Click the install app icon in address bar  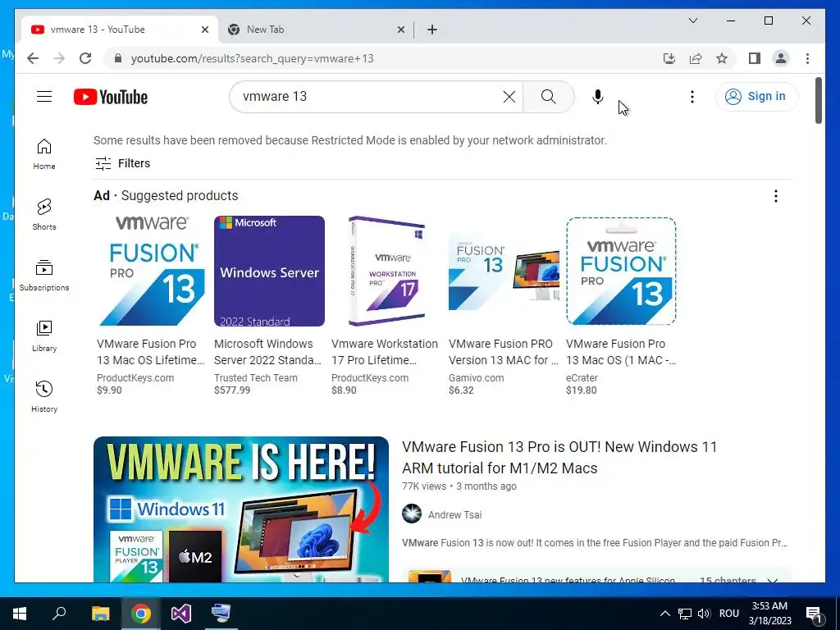click(x=669, y=58)
